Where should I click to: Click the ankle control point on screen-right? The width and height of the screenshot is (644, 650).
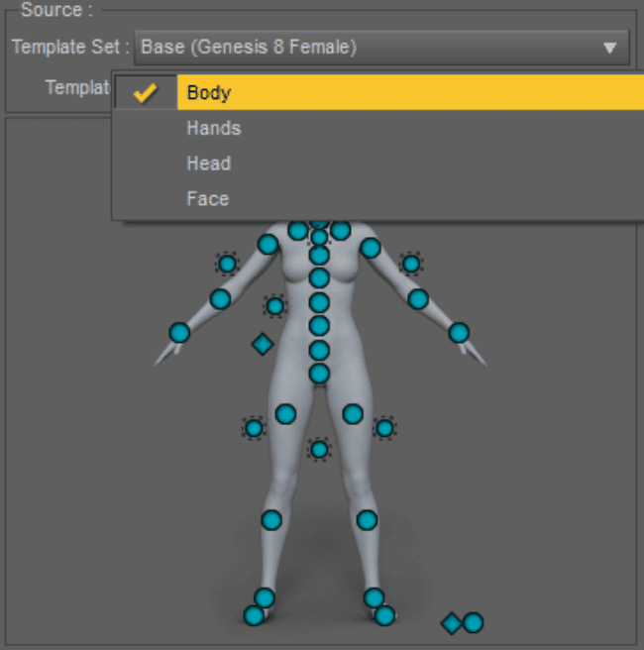374,597
